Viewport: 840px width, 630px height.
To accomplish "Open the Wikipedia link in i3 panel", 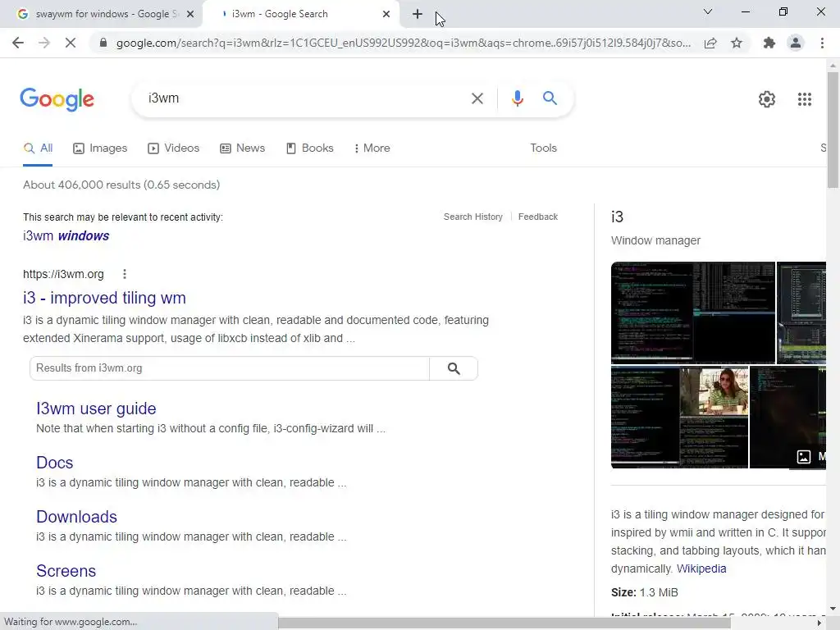I will (701, 569).
